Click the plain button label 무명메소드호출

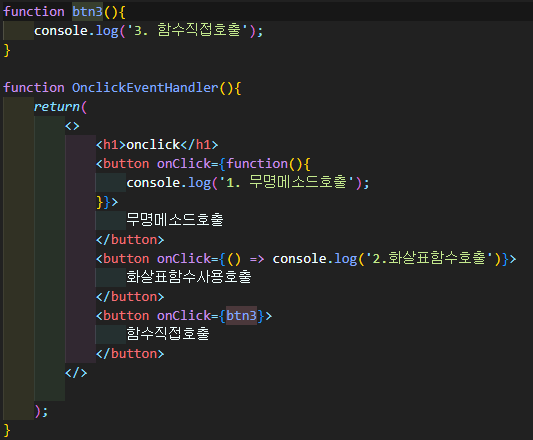175,220
